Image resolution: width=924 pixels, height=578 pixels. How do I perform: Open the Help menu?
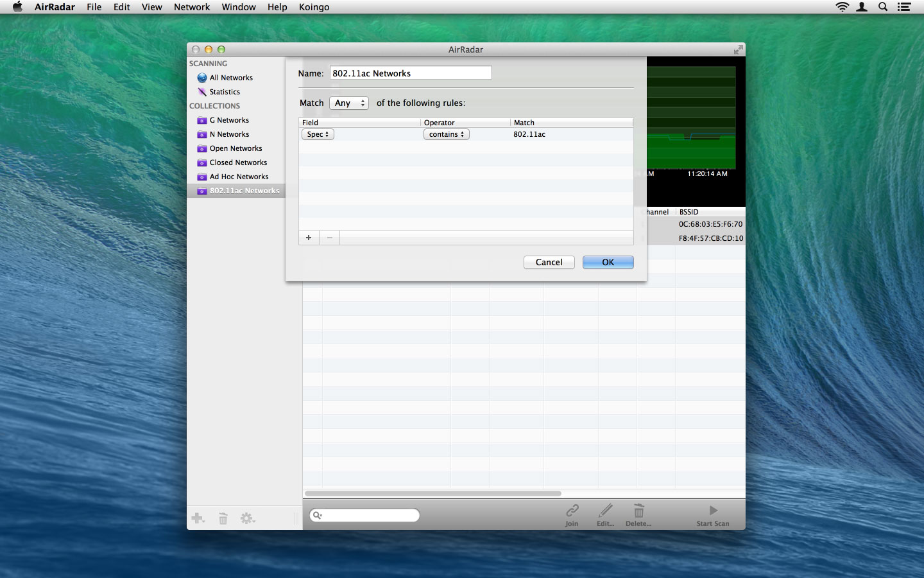click(x=277, y=7)
